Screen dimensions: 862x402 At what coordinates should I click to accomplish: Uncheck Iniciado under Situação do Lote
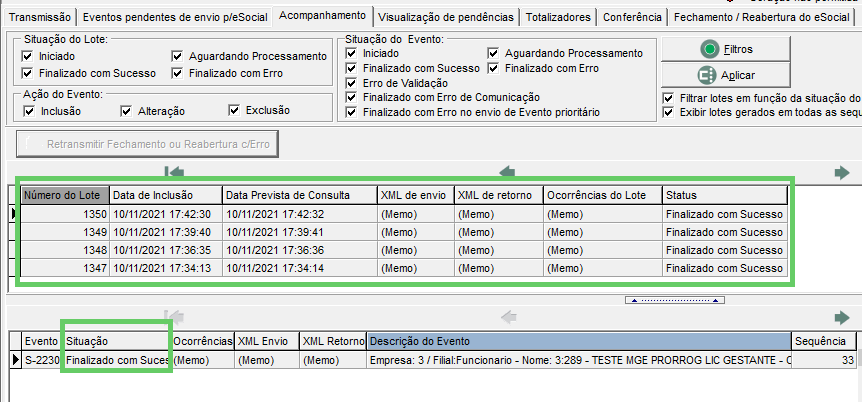pyautogui.click(x=27, y=56)
